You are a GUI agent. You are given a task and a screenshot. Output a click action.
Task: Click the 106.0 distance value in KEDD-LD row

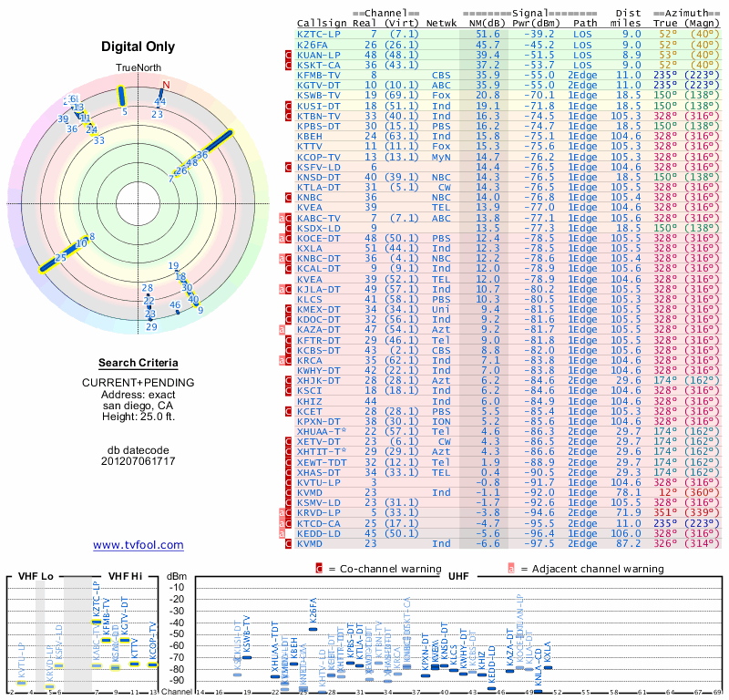[626, 533]
